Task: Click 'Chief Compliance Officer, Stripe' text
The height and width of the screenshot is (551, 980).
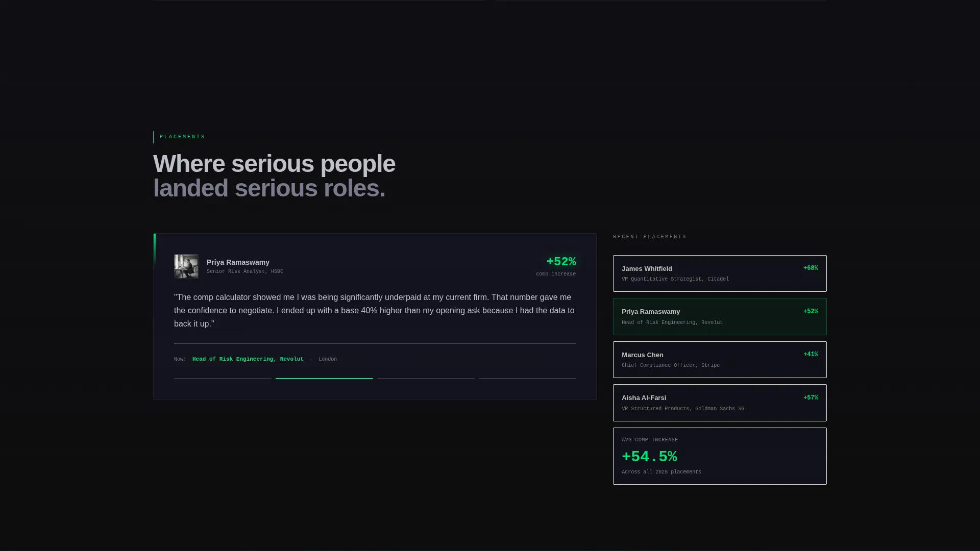Action: point(671,365)
